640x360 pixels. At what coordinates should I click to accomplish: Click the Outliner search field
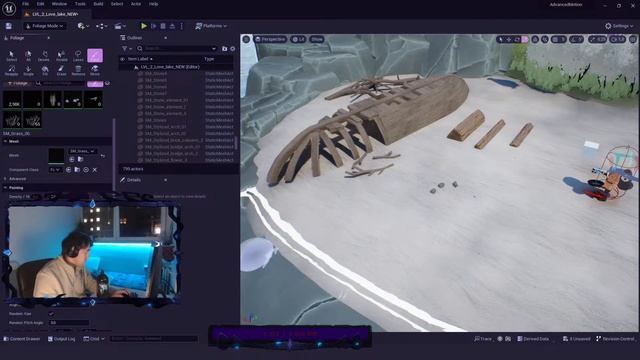(x=177, y=49)
